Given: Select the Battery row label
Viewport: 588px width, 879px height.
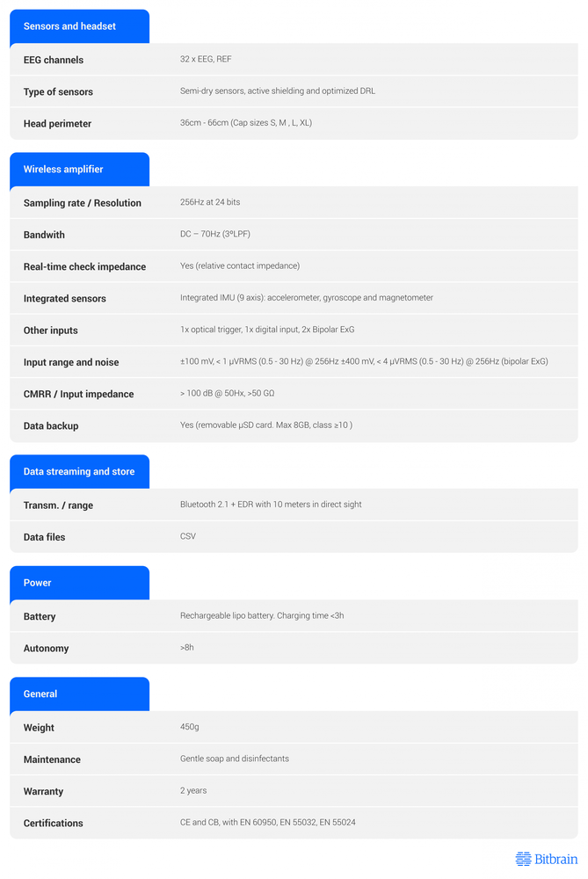Looking at the screenshot, I should click(40, 617).
